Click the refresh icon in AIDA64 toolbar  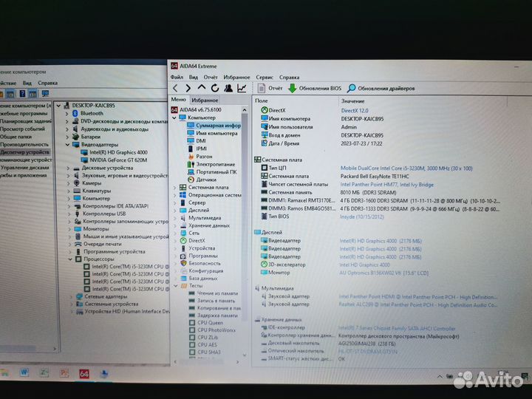click(215, 88)
